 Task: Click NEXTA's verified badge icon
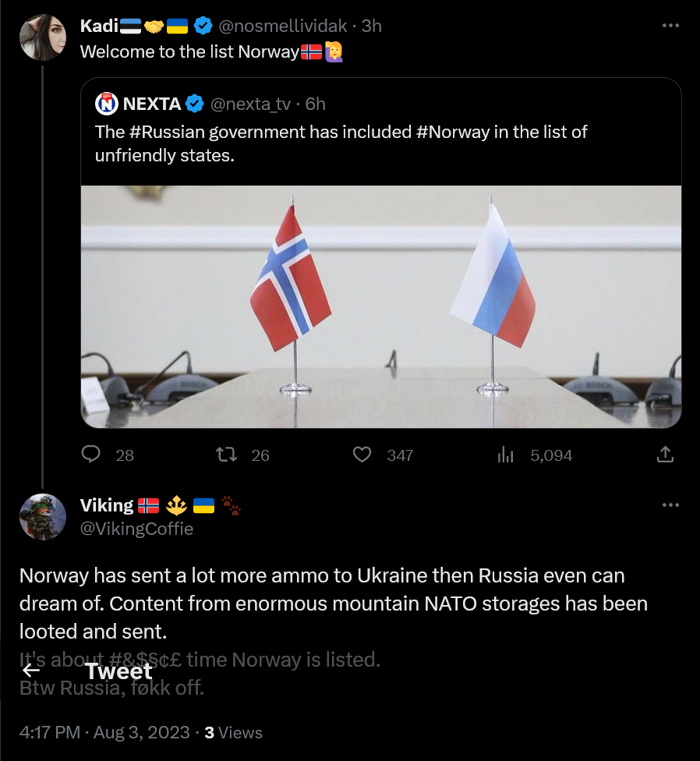click(x=195, y=103)
